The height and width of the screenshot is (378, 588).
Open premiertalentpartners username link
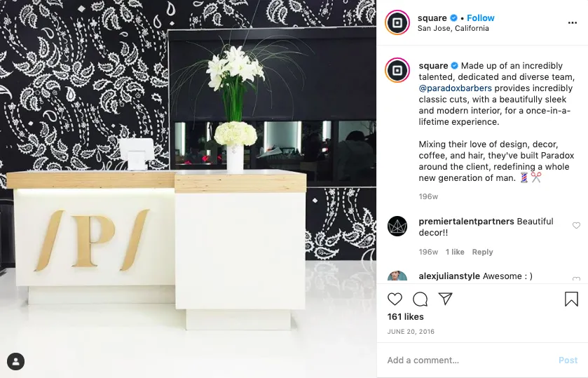(x=466, y=222)
